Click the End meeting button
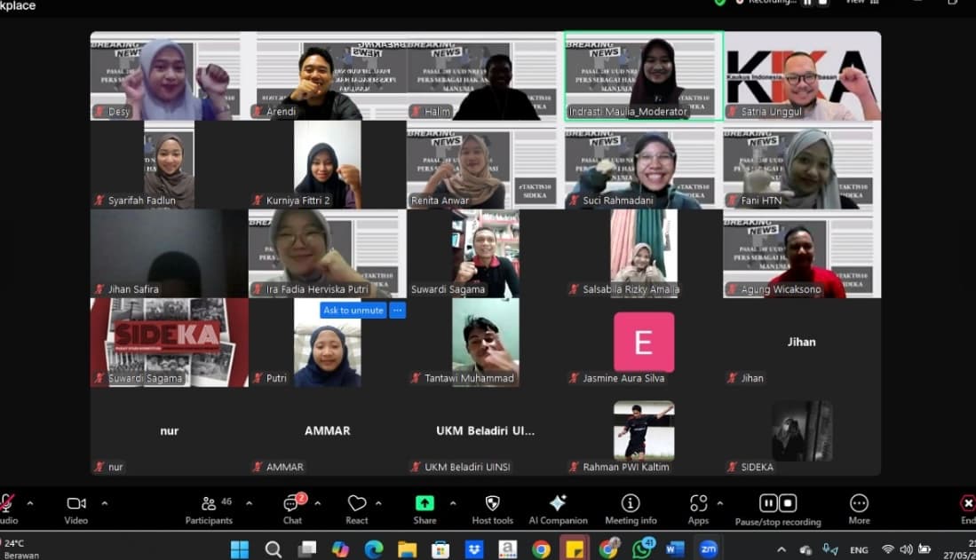The image size is (976, 560). (967, 505)
